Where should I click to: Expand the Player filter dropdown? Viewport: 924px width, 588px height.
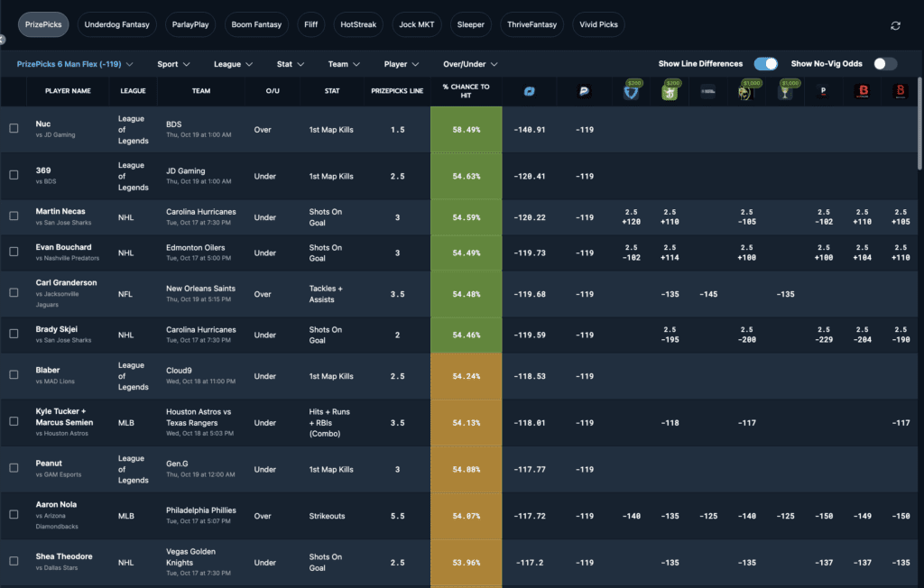coord(402,64)
